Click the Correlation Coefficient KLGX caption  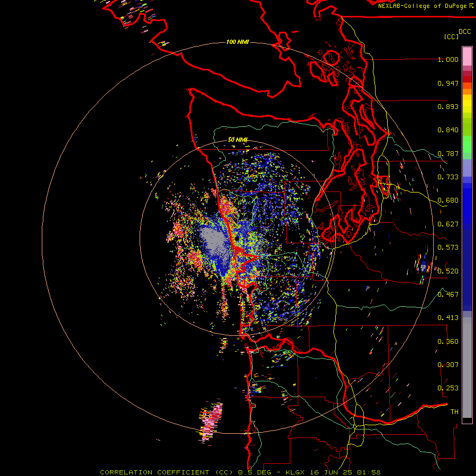[240, 472]
